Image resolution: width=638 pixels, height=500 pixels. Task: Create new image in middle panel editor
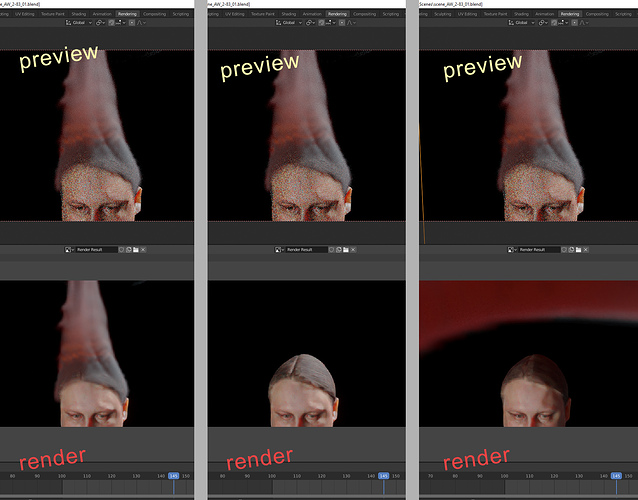tap(339, 249)
